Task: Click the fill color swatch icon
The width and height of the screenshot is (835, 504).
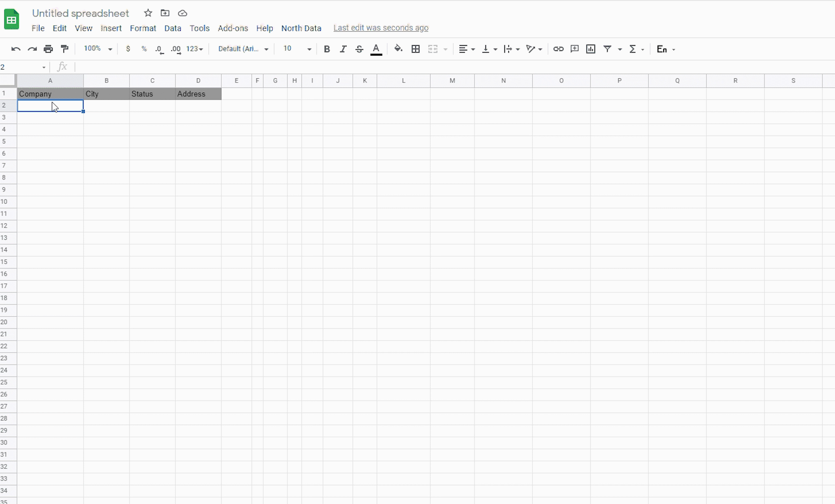Action: [x=398, y=49]
